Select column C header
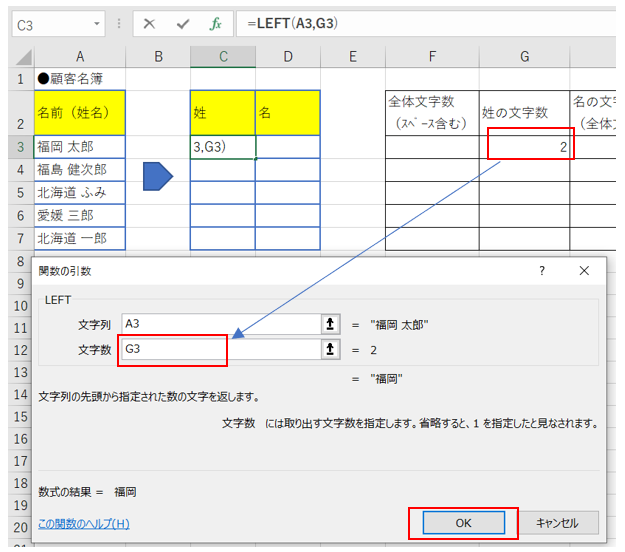The height and width of the screenshot is (552, 625). pyautogui.click(x=222, y=57)
